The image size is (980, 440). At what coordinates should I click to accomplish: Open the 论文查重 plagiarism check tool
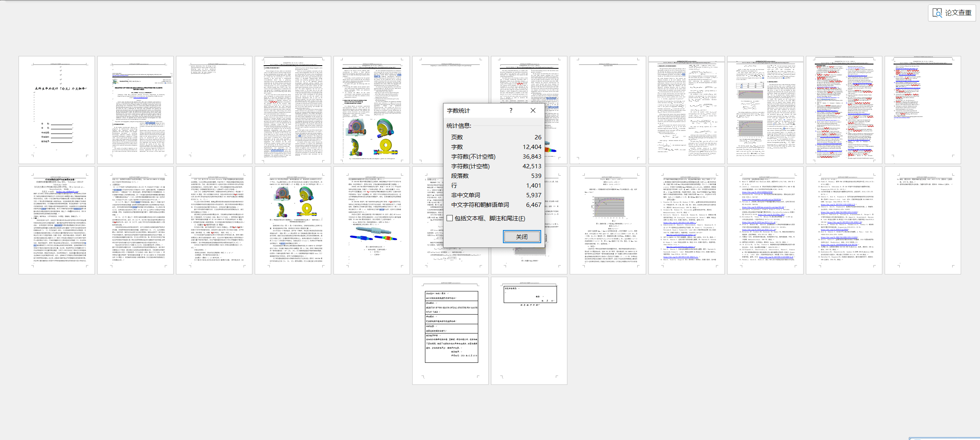952,13
